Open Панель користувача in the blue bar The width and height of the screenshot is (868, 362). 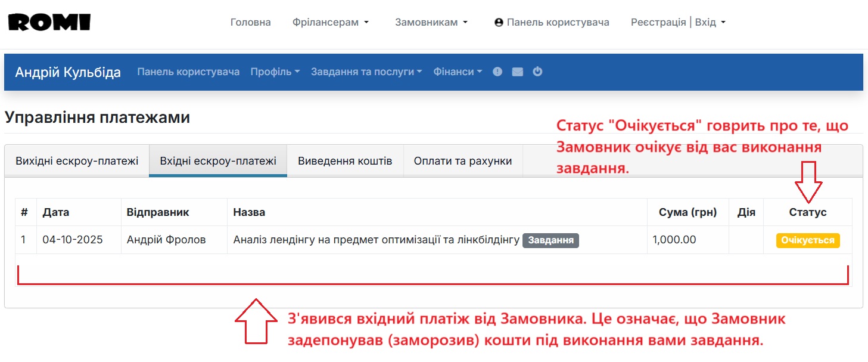(188, 72)
